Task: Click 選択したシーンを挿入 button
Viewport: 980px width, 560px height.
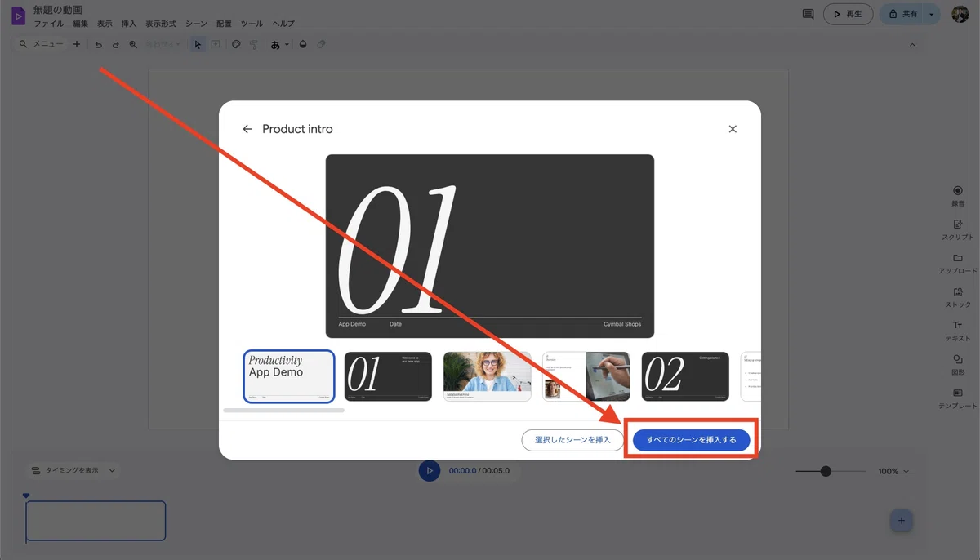Action: click(572, 440)
